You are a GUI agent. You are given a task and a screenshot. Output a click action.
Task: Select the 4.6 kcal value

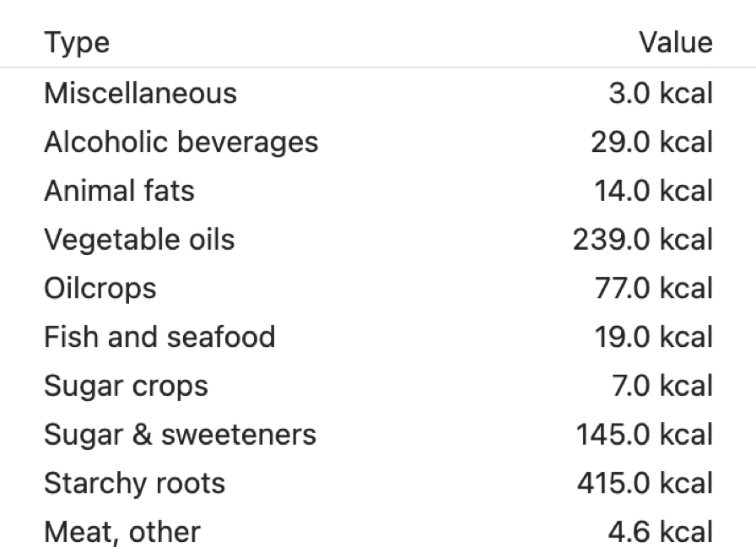click(x=660, y=533)
